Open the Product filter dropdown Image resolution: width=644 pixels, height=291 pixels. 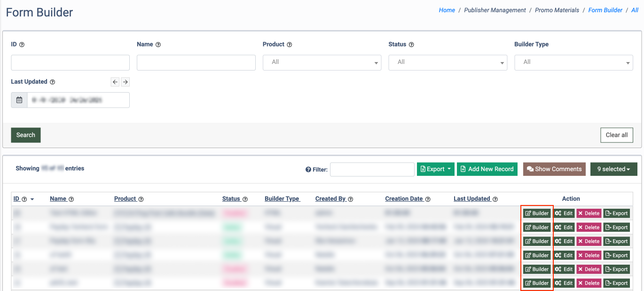click(322, 63)
